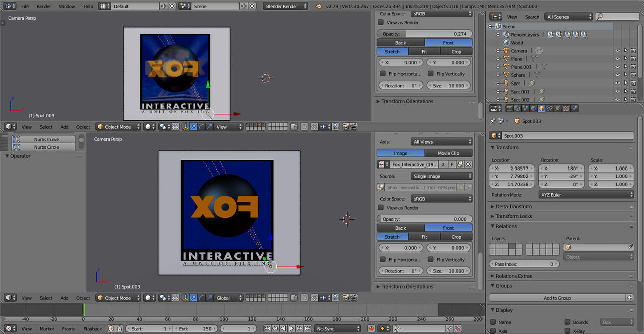Open the Window menu
644x334 pixels.
(x=67, y=6)
